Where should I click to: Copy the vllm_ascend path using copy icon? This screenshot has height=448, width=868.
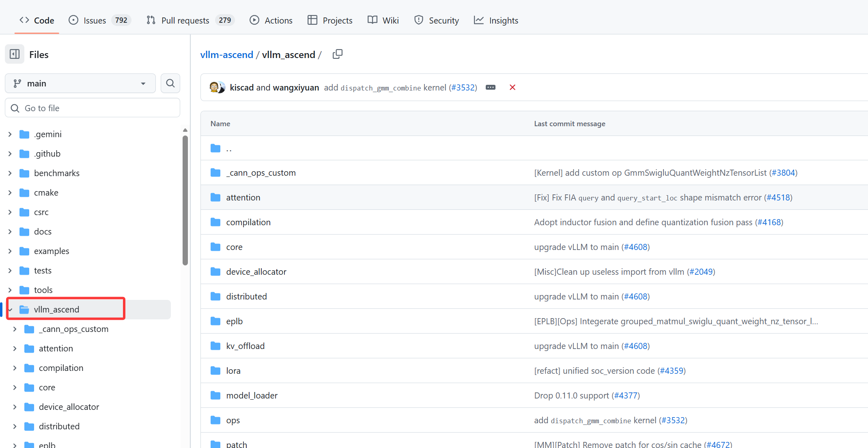(337, 54)
